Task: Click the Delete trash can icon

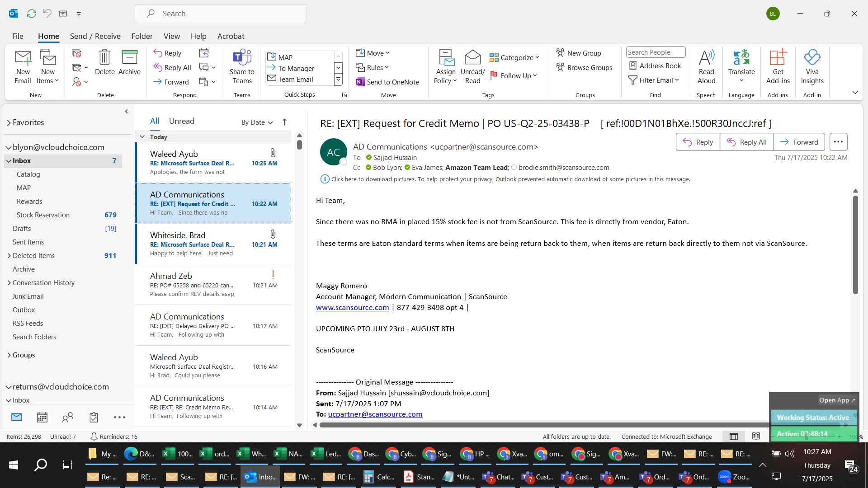Action: pos(104,62)
